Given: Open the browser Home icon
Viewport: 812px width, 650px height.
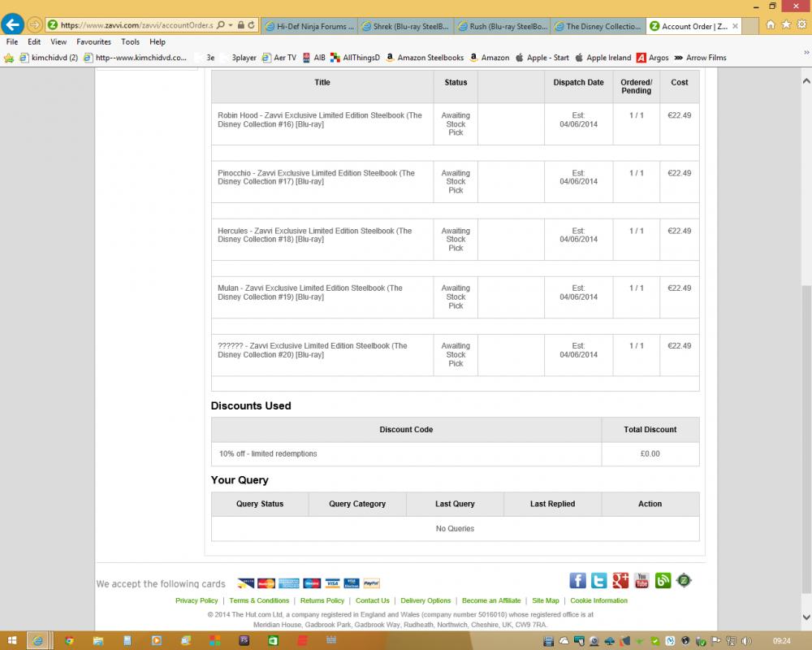Looking at the screenshot, I should [x=771, y=25].
